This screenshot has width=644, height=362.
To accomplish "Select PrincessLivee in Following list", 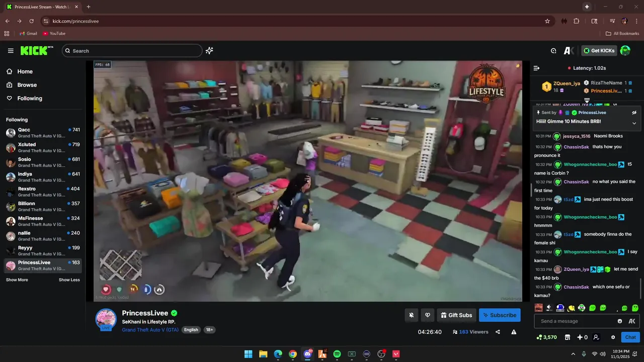I will 43,265.
